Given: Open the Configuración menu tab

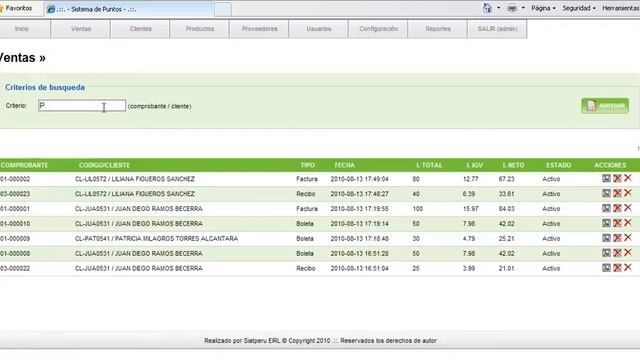Looking at the screenshot, I should (378, 29).
